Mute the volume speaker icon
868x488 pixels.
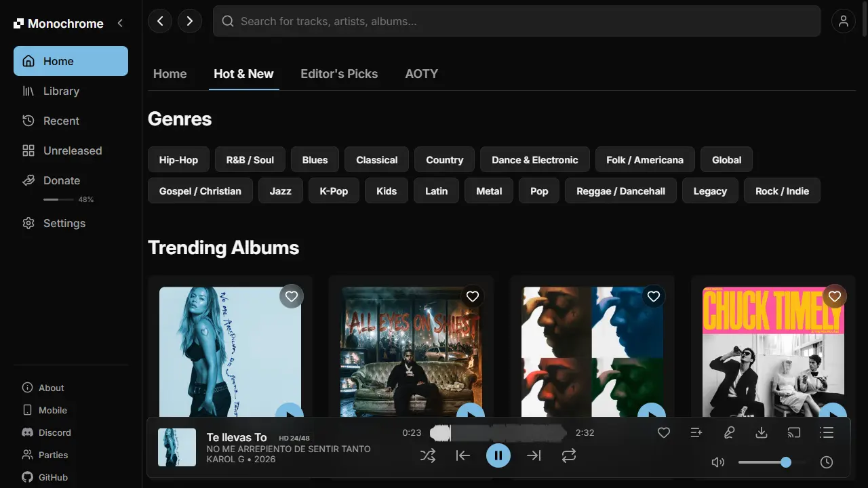[x=718, y=462]
